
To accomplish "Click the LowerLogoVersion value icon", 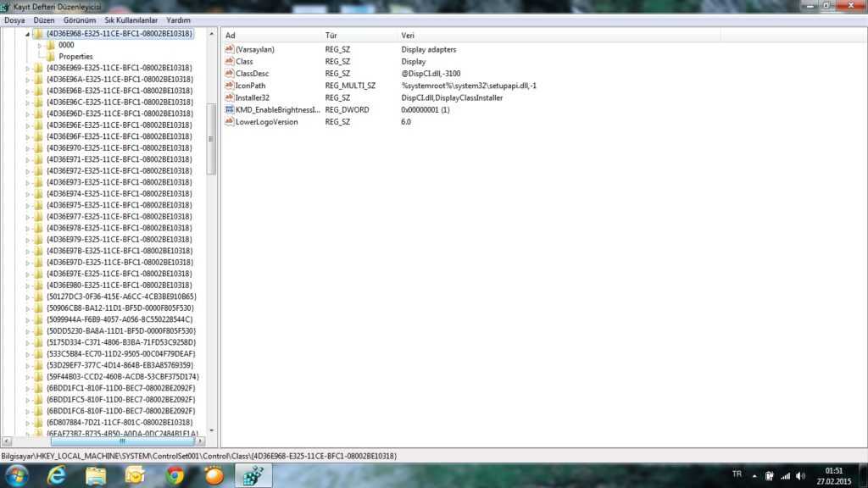I will (229, 122).
